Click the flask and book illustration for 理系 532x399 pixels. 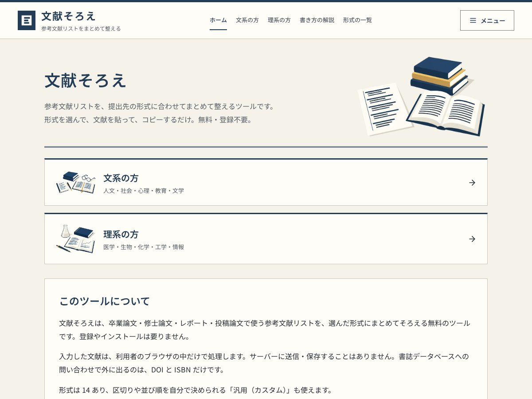coord(76,239)
